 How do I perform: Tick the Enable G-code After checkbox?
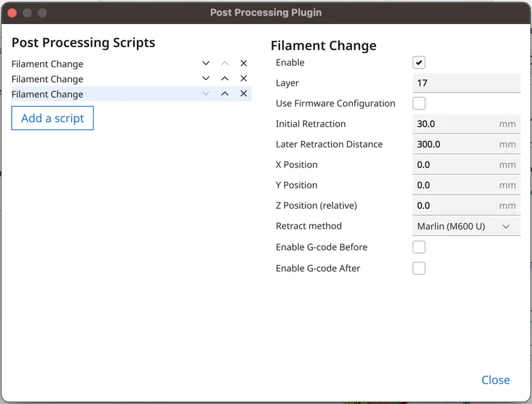(419, 268)
